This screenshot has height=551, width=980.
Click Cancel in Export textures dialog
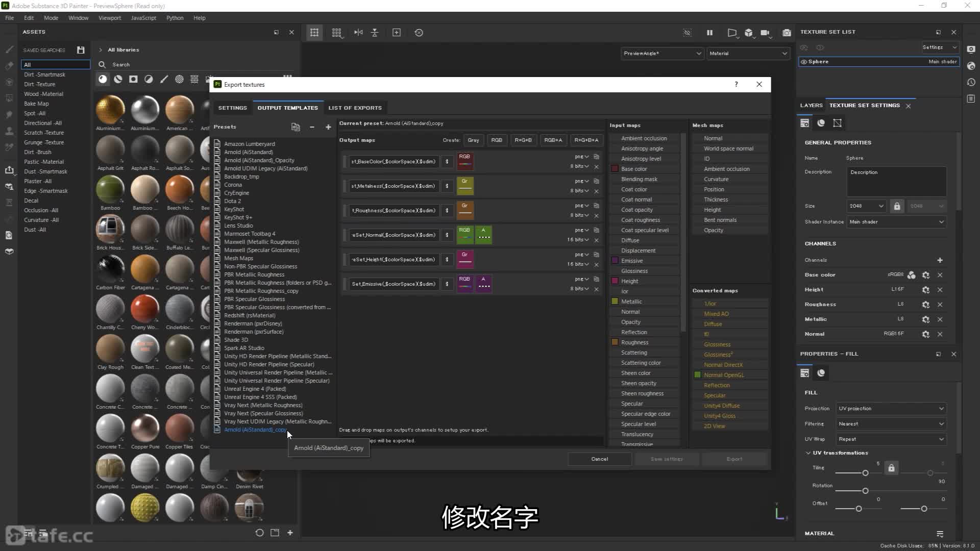599,459
